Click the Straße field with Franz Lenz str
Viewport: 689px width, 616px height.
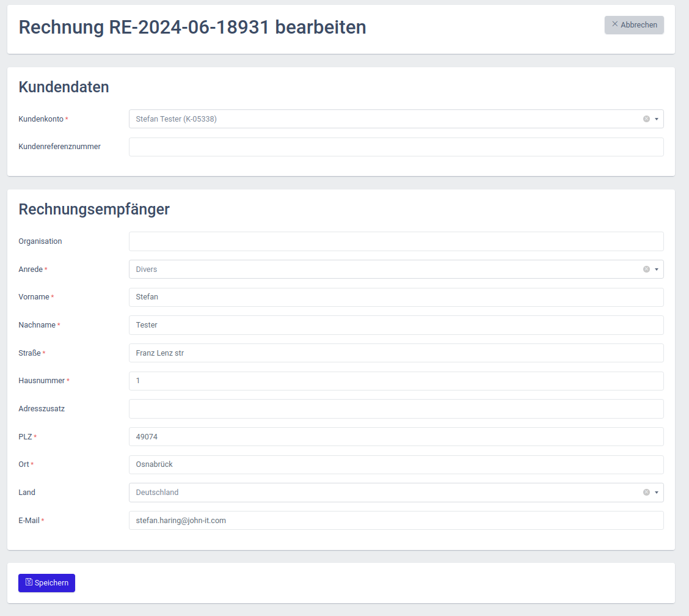pyautogui.click(x=396, y=353)
